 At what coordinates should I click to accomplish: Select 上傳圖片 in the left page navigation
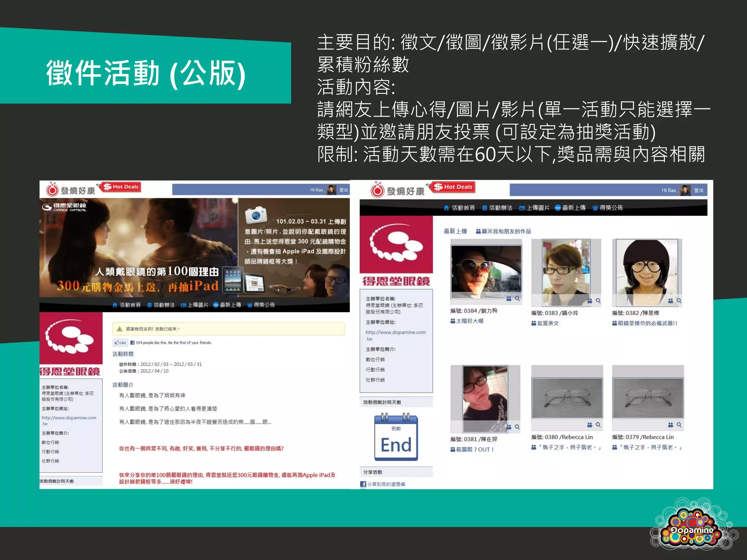click(x=194, y=305)
